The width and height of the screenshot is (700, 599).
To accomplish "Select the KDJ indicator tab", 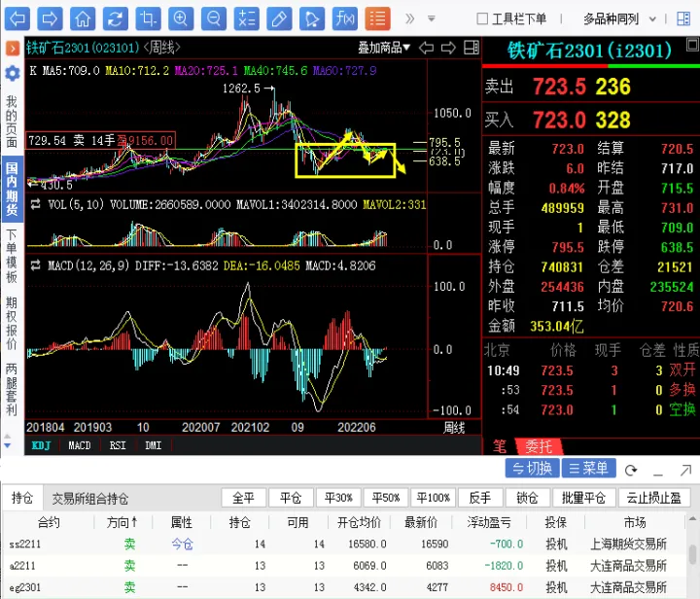I will click(x=41, y=445).
